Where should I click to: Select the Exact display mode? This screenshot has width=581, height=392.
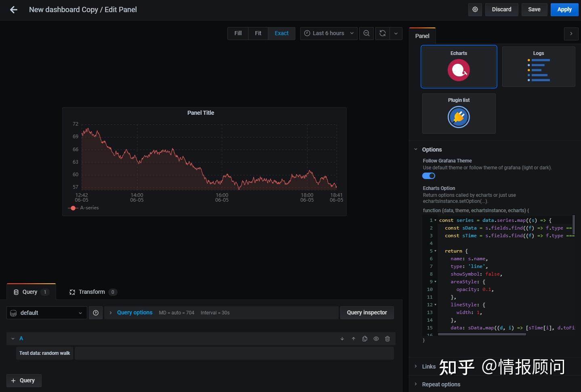pos(281,33)
